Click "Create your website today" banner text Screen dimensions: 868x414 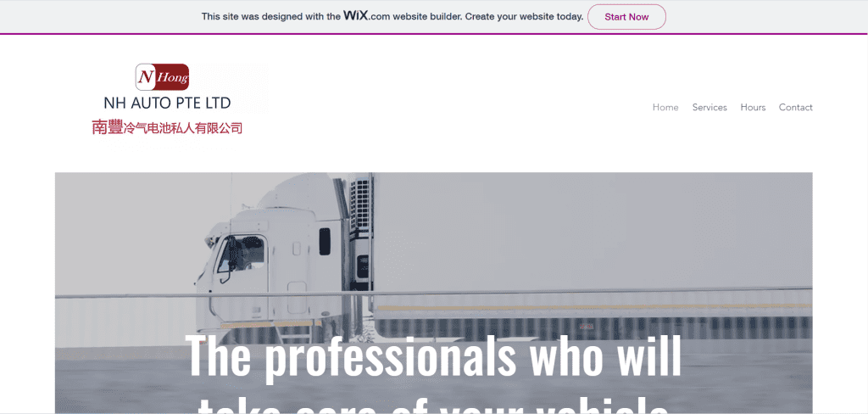click(524, 17)
